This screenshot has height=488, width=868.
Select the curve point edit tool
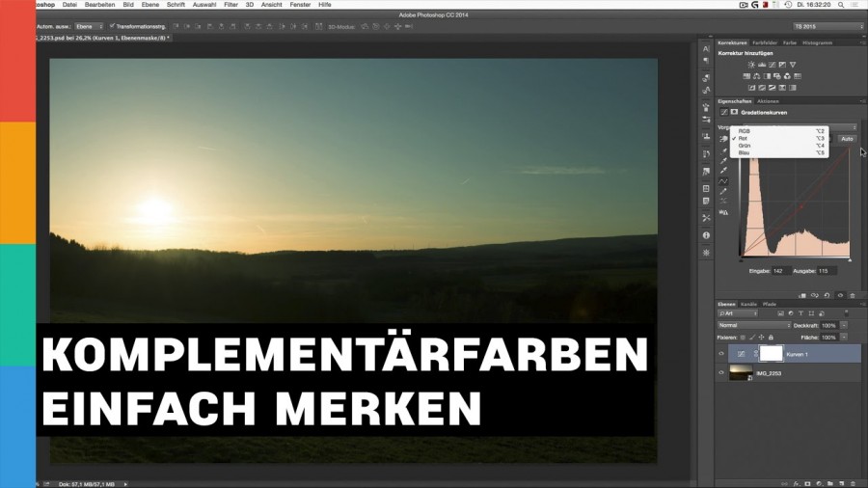tap(723, 180)
